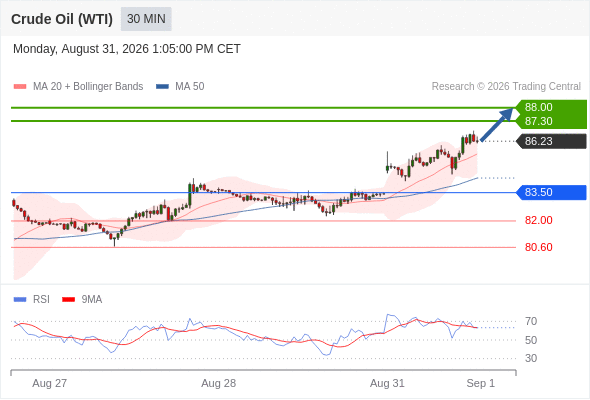
Task: Click the blue RSI legend swatch
Action: pyautogui.click(x=20, y=300)
